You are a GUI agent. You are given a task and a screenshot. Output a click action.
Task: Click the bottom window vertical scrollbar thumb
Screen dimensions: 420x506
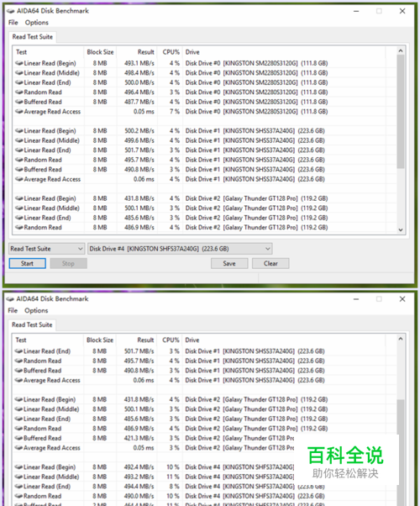click(x=401, y=452)
